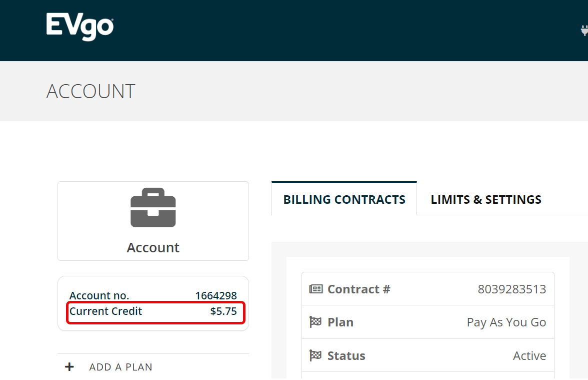Click the Pay As You Go plan label

(x=506, y=322)
